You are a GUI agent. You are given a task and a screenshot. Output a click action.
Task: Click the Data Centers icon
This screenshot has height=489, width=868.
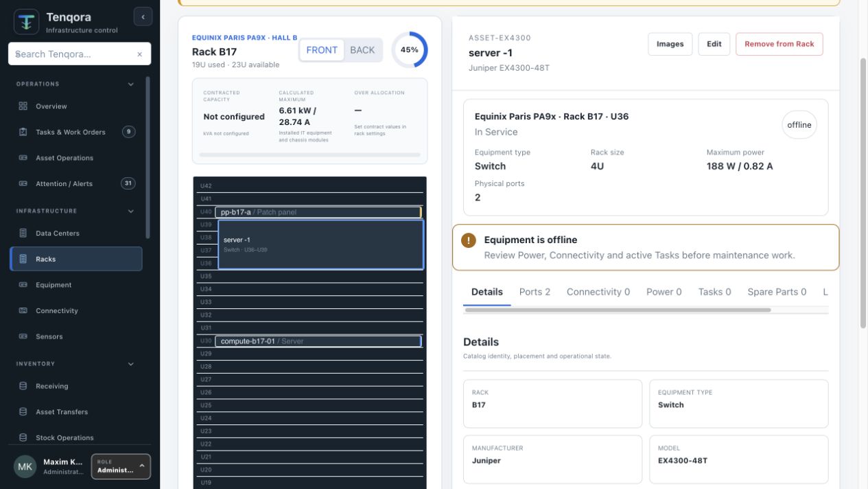(x=23, y=234)
